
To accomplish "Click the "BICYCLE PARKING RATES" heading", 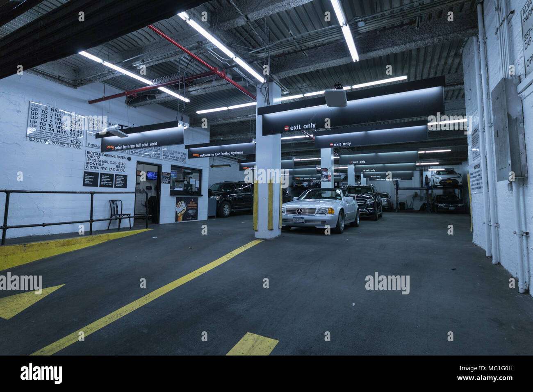I will [x=106, y=155].
